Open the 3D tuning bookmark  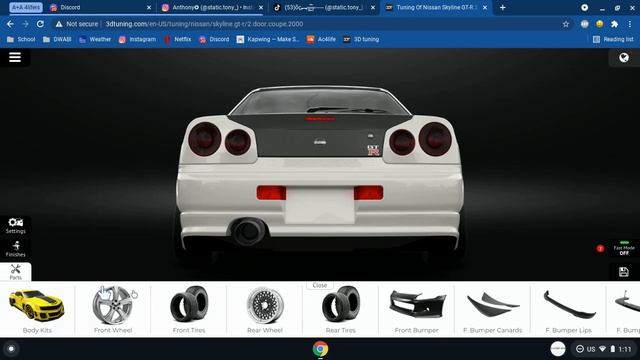361,39
